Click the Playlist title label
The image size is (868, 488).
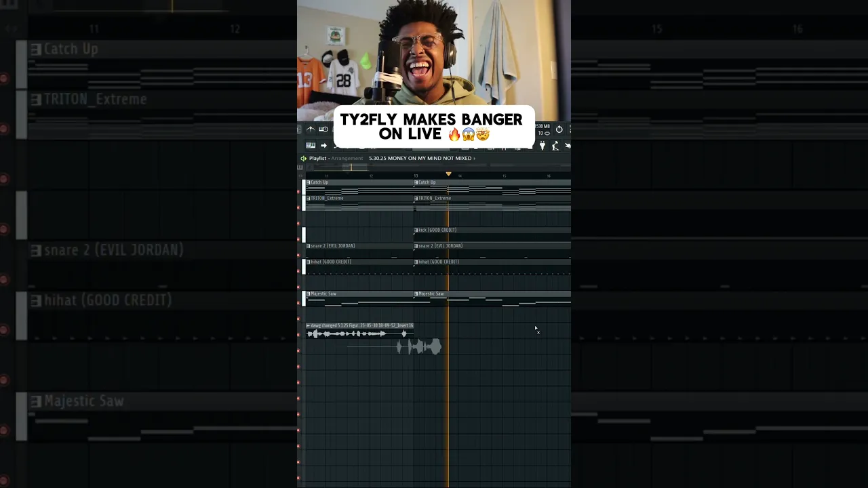(x=317, y=158)
